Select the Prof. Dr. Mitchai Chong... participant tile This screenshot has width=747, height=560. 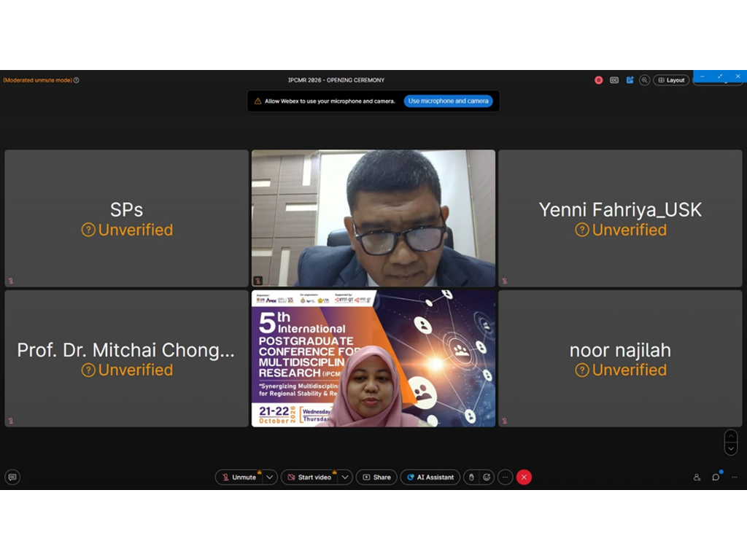127,359
